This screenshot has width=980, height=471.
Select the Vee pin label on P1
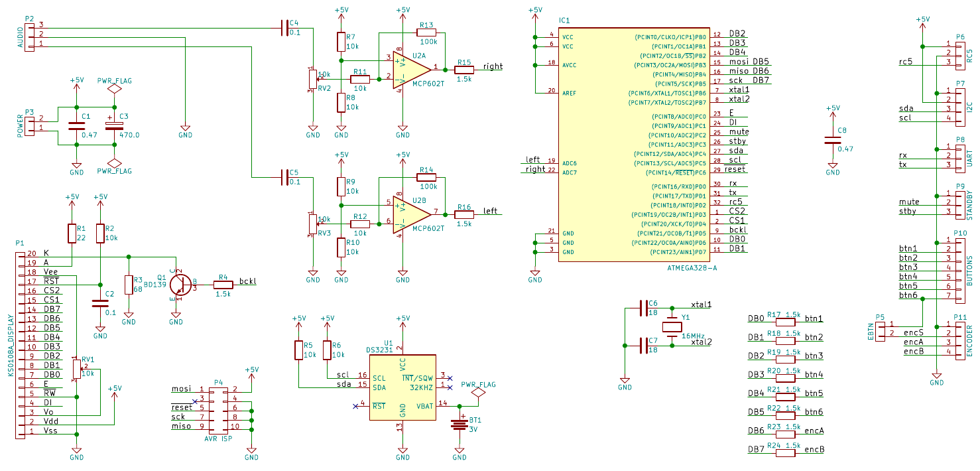pyautogui.click(x=51, y=272)
